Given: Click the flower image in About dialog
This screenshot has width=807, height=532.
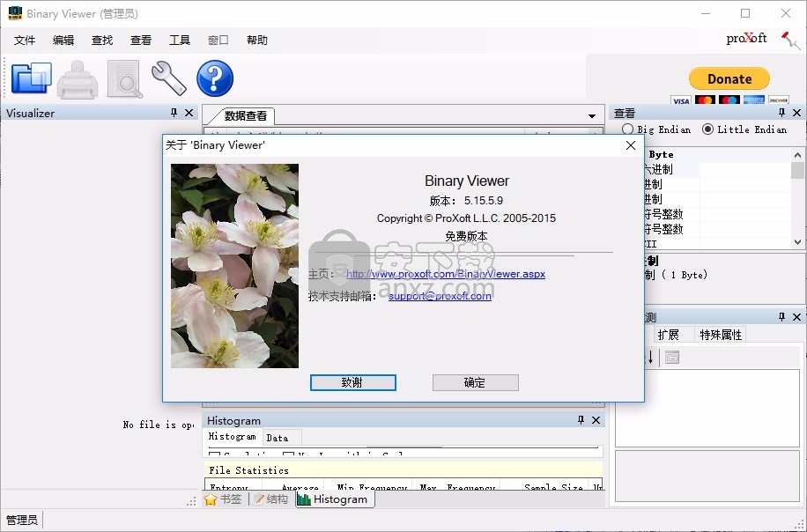Looking at the screenshot, I should (234, 265).
